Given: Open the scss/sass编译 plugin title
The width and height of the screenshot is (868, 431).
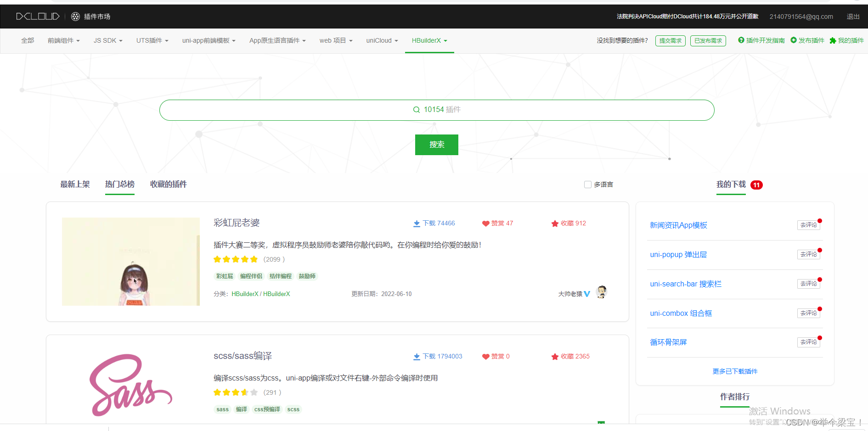Looking at the screenshot, I should [x=242, y=356].
